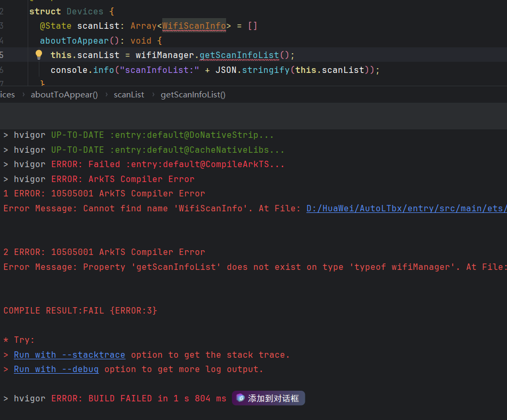Image resolution: width=507 pixels, height=420 pixels.
Task: Click the Devices struct name
Action: click(x=85, y=11)
